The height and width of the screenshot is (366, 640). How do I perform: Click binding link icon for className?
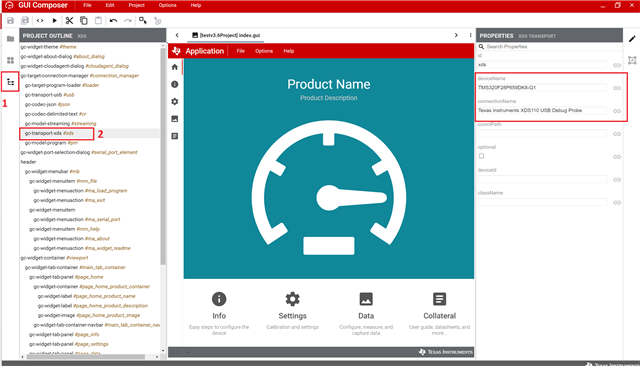tap(617, 202)
